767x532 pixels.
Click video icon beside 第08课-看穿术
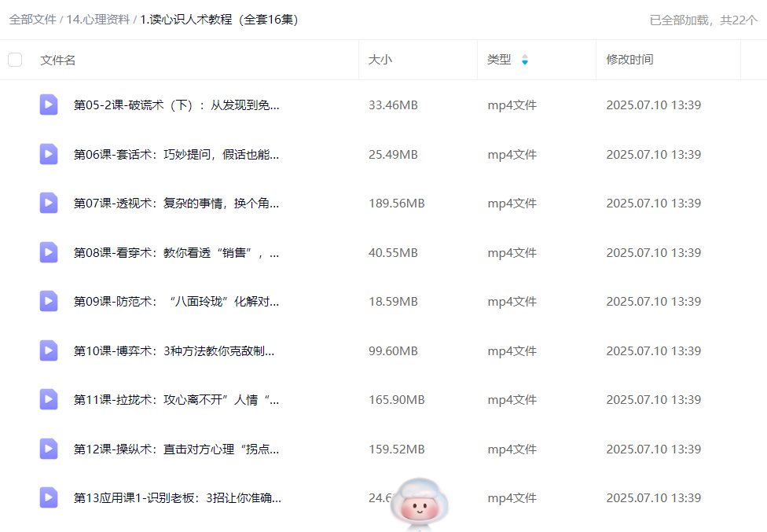click(x=49, y=252)
